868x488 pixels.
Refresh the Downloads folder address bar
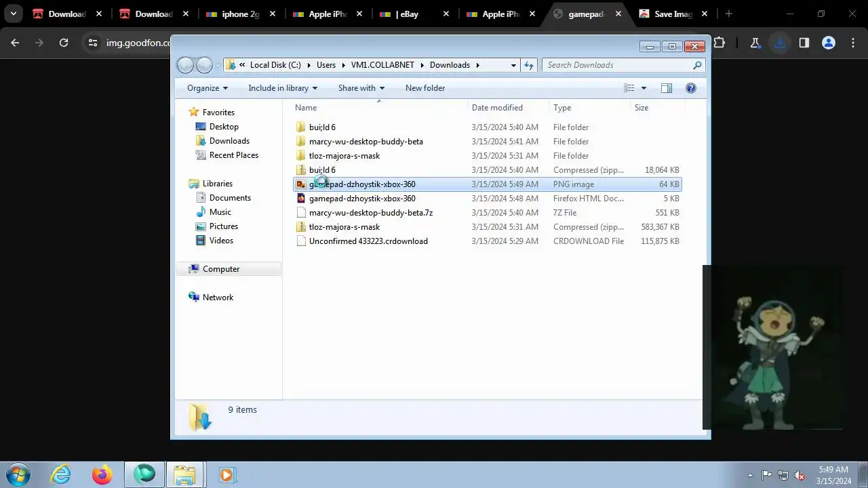click(x=529, y=65)
